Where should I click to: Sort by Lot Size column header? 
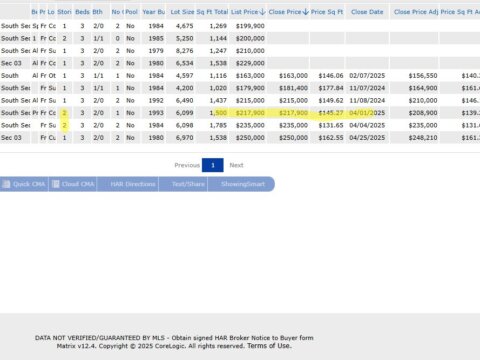click(182, 12)
